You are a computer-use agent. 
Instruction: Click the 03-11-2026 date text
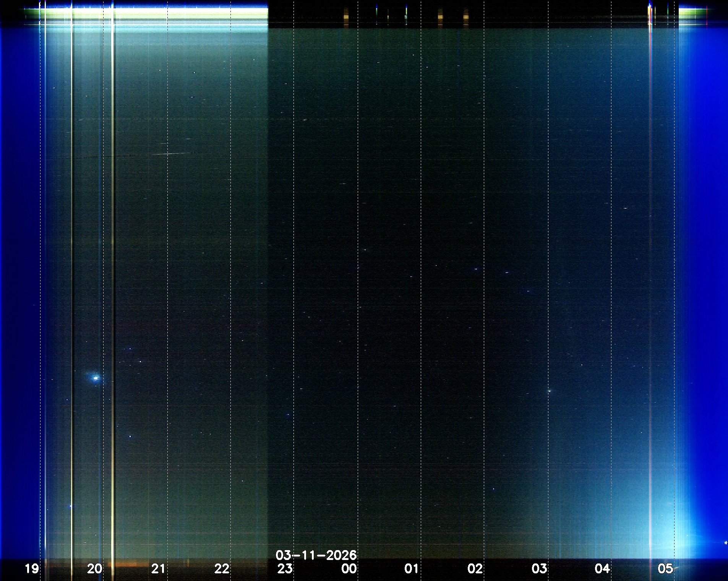click(x=316, y=555)
